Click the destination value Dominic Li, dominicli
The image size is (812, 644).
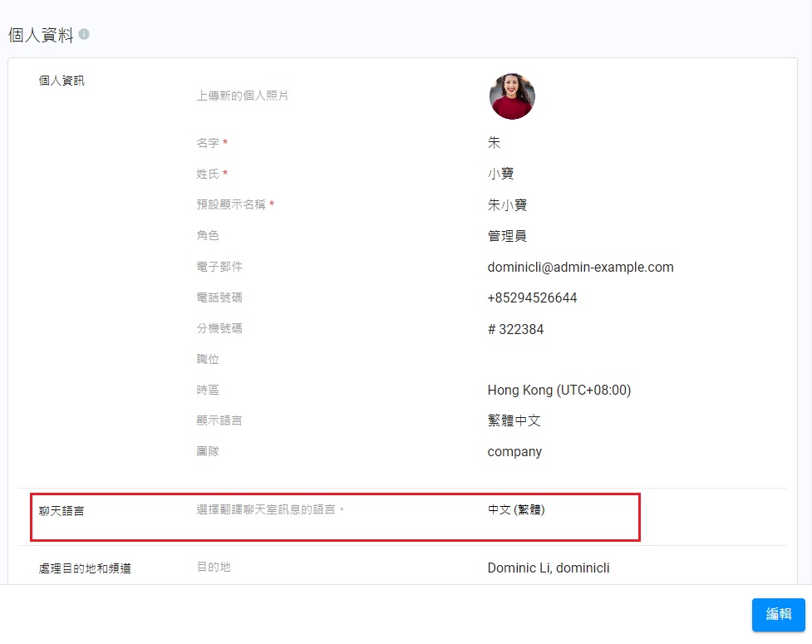click(549, 568)
